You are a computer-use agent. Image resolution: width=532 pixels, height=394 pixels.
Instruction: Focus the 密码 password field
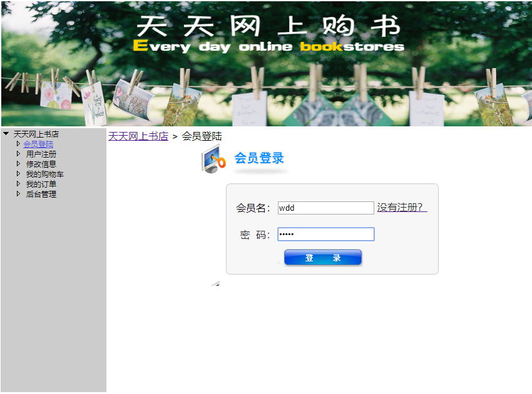click(x=325, y=235)
